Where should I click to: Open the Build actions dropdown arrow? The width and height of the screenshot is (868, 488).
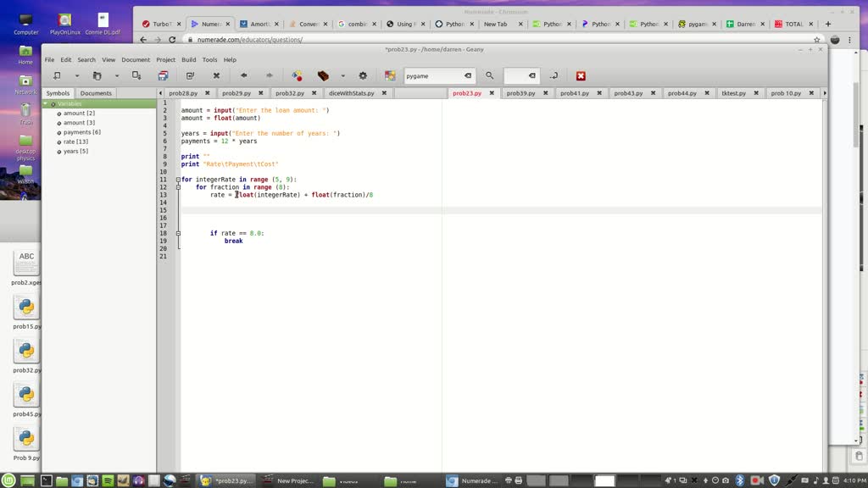[342, 75]
